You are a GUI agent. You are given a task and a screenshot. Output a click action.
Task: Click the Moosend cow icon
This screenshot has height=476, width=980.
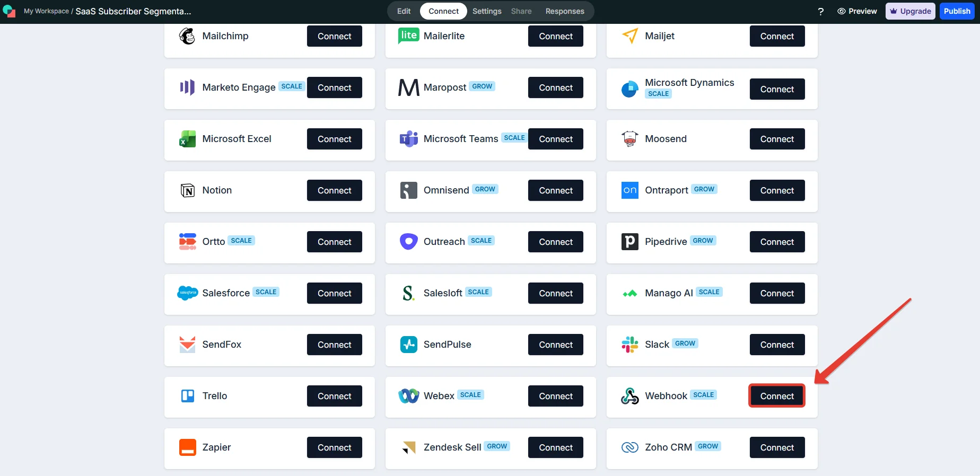tap(630, 139)
